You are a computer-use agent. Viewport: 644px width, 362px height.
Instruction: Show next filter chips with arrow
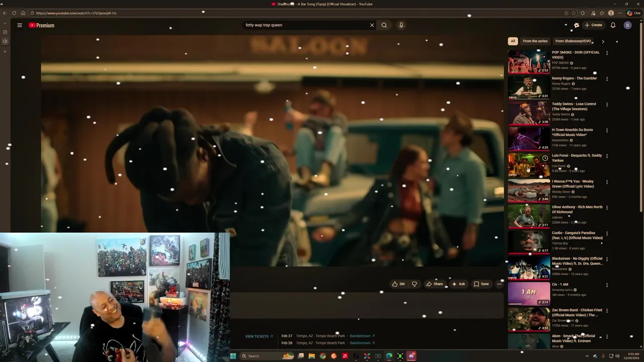click(603, 41)
